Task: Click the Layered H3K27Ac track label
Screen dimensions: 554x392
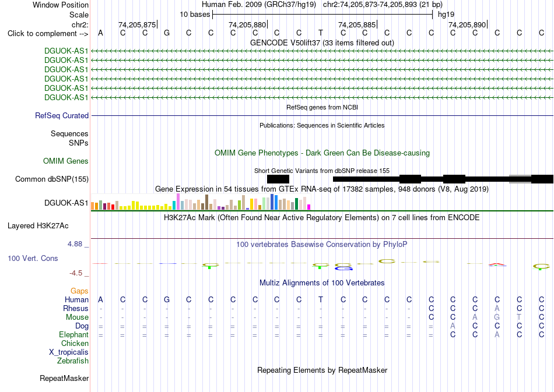Action: pos(38,226)
